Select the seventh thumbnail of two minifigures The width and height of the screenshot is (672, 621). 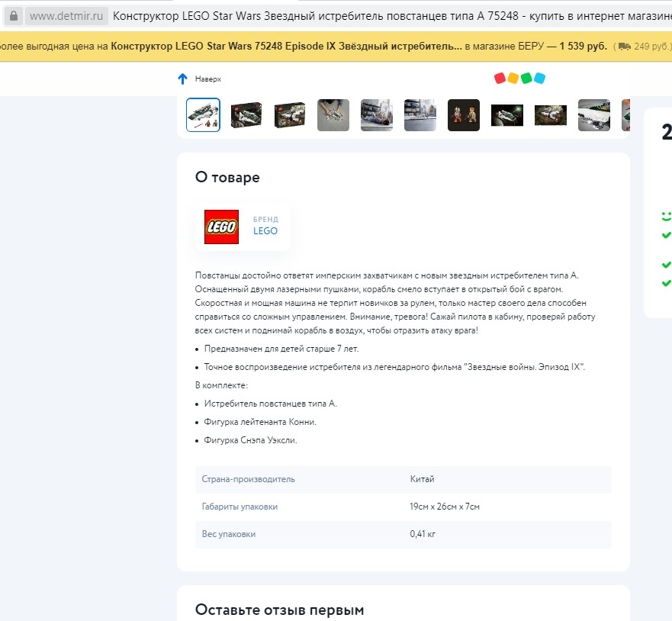[463, 115]
